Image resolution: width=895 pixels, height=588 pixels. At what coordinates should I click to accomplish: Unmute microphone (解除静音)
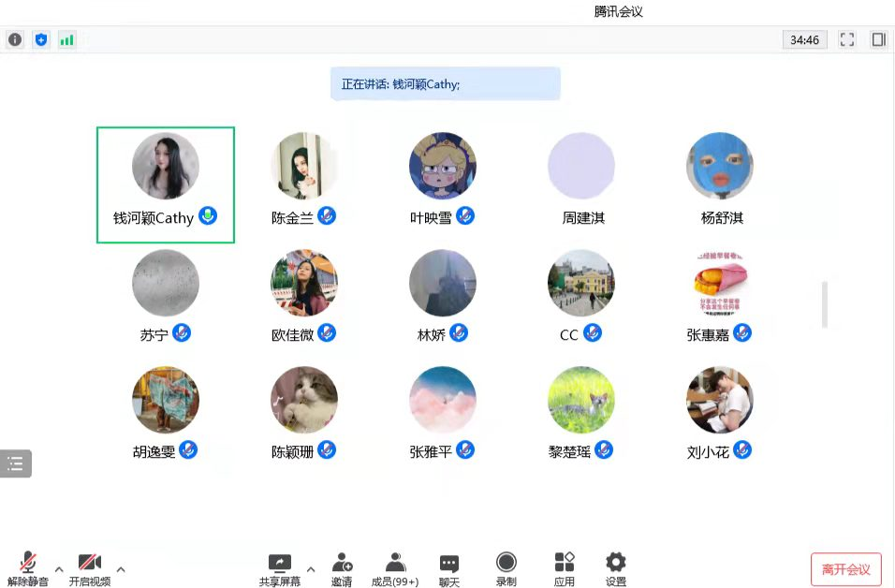tap(28, 568)
